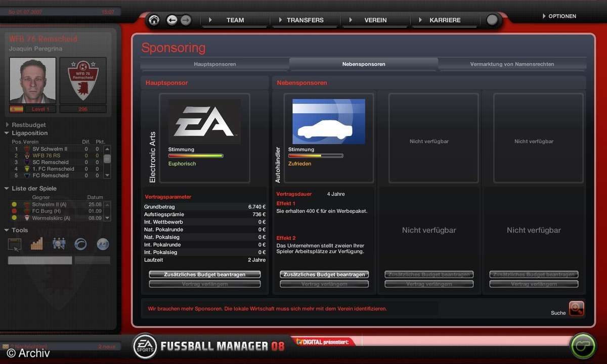This screenshot has width=607, height=364.
Task: Navigate forward with the right arrow button
Action: click(x=186, y=20)
